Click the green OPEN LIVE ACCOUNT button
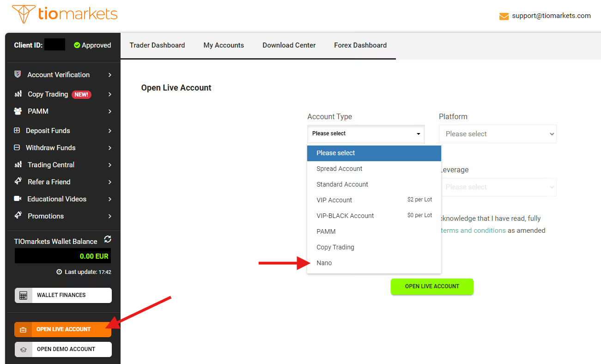The width and height of the screenshot is (601, 364). (432, 286)
